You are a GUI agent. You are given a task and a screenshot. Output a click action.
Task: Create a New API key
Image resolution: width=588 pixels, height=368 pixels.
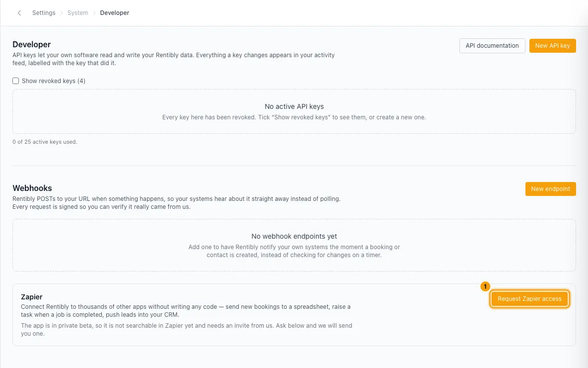click(x=552, y=46)
